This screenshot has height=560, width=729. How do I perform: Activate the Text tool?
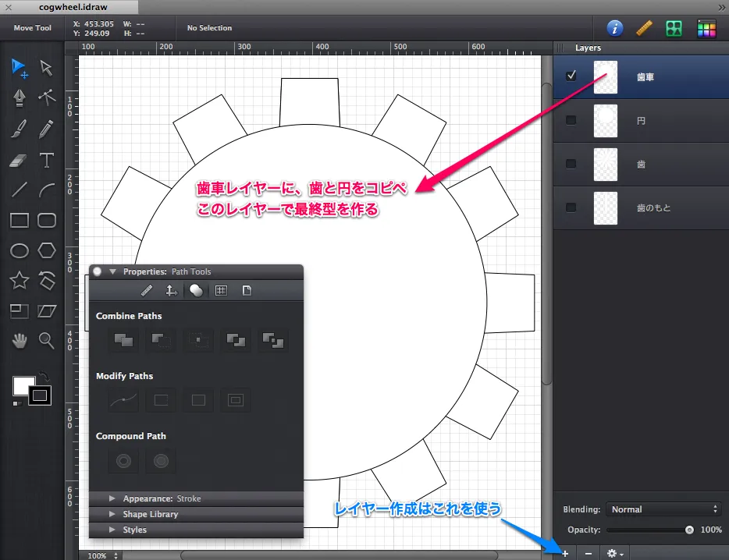[46, 159]
